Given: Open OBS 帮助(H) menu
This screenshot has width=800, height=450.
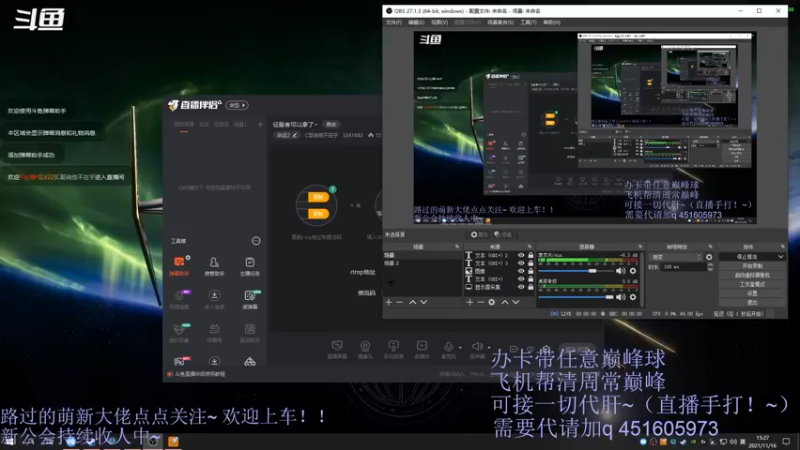Looking at the screenshot, I should (552, 22).
